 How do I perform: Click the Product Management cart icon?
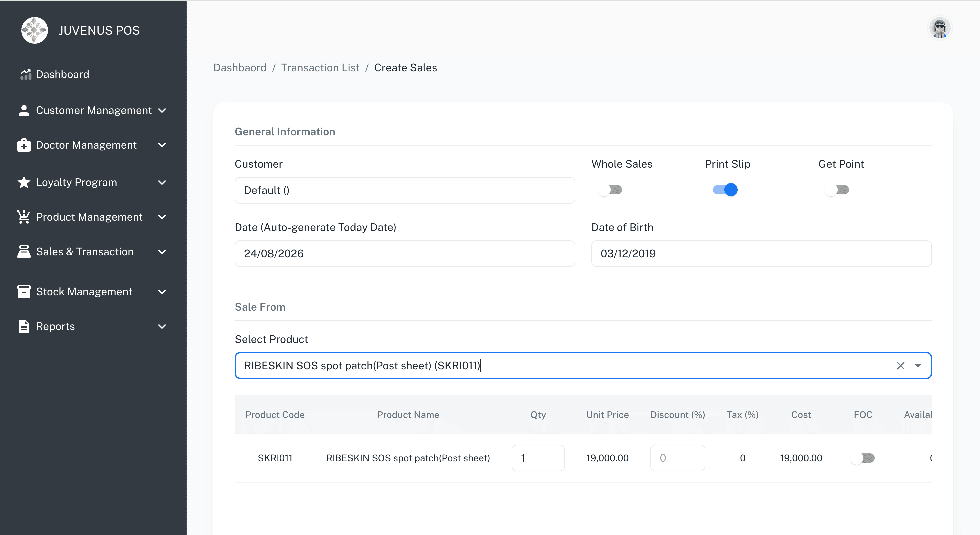point(24,217)
